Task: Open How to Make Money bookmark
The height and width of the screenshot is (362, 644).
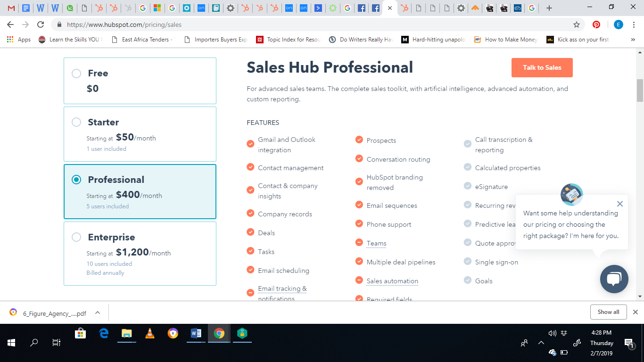Action: click(x=506, y=40)
